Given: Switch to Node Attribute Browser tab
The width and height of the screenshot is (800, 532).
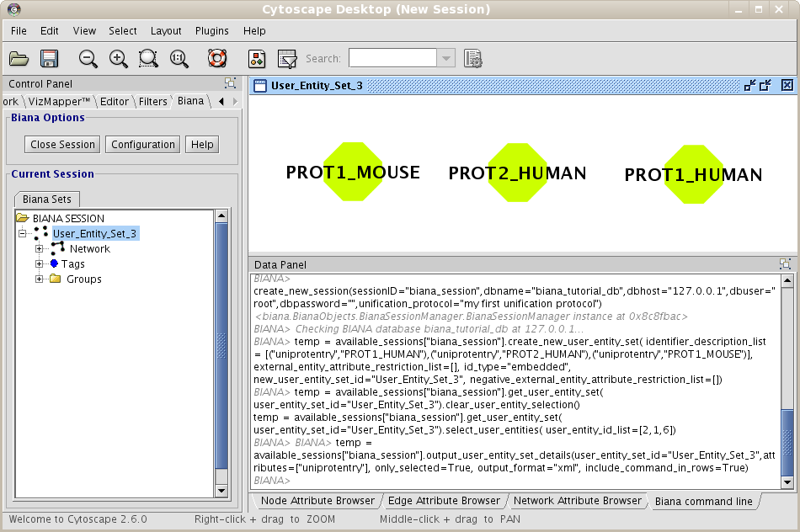Looking at the screenshot, I should coord(318,501).
